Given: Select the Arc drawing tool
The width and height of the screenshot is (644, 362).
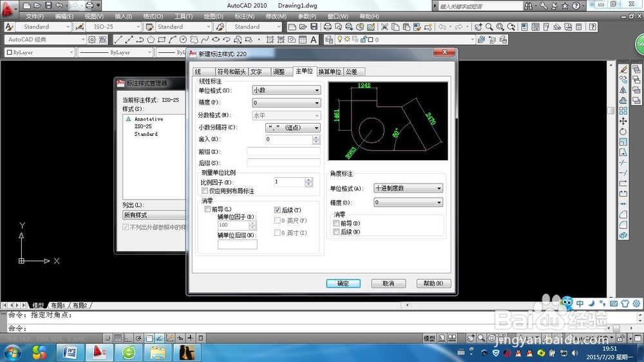Looking at the screenshot, I should pyautogui.click(x=173, y=39).
